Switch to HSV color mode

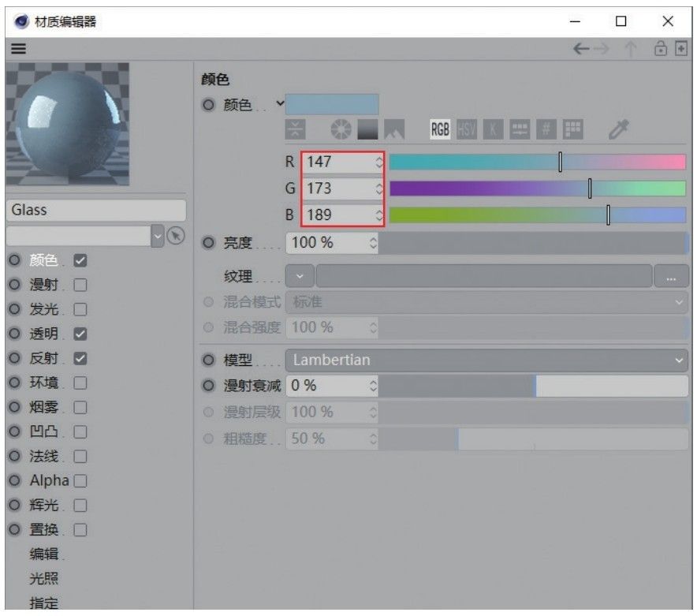click(467, 129)
